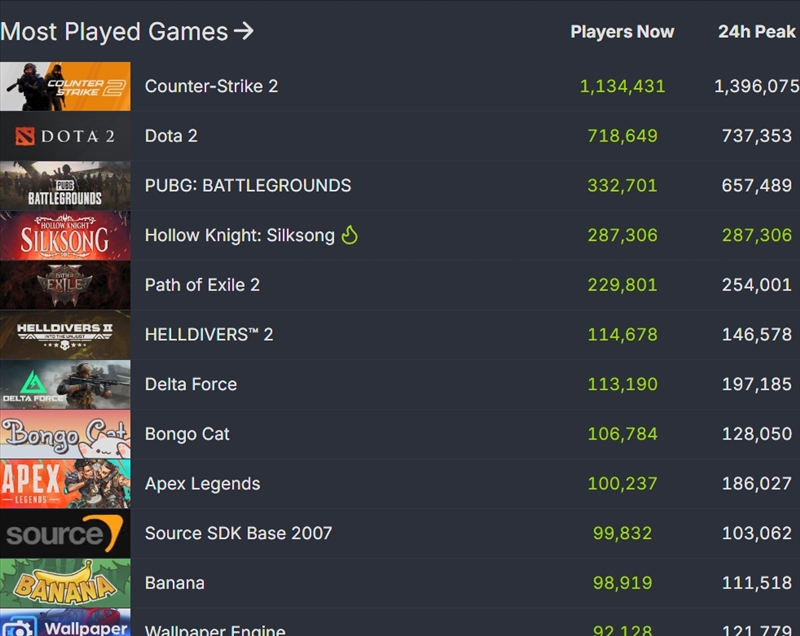Image resolution: width=800 pixels, height=636 pixels.
Task: Click the PUBG Battlegrounds cover image
Action: coord(65,185)
